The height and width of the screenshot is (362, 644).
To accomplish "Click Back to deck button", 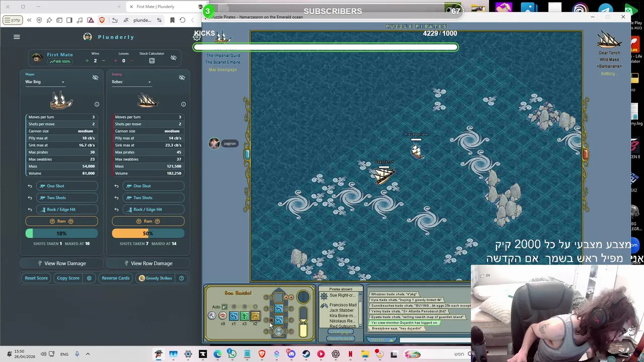I will 341,338.
